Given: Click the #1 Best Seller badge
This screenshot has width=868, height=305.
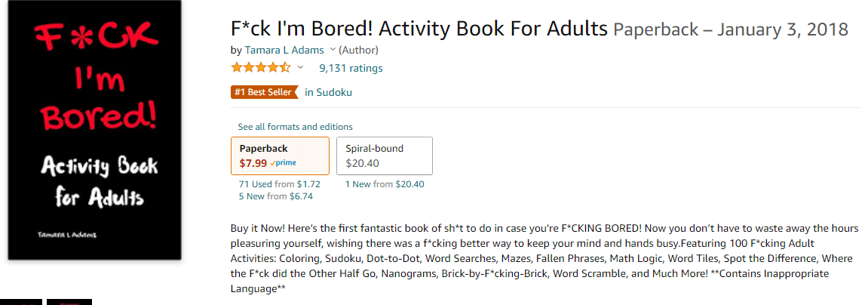Looking at the screenshot, I should click(264, 92).
